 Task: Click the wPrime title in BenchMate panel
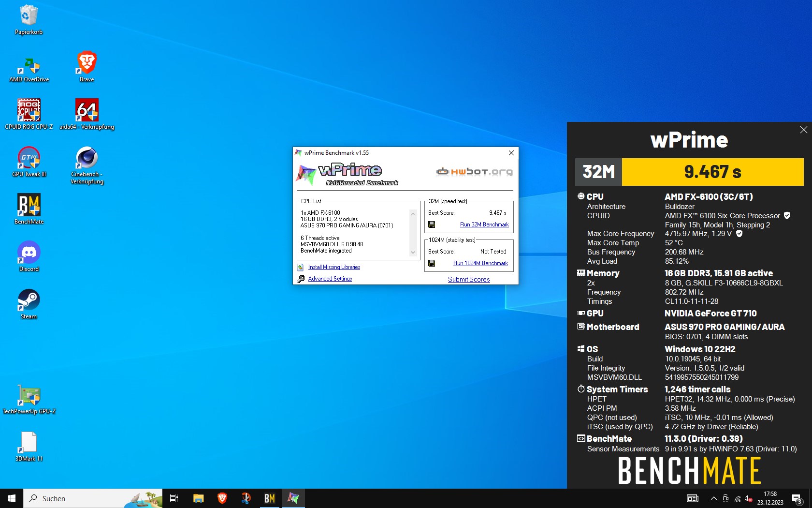(689, 140)
